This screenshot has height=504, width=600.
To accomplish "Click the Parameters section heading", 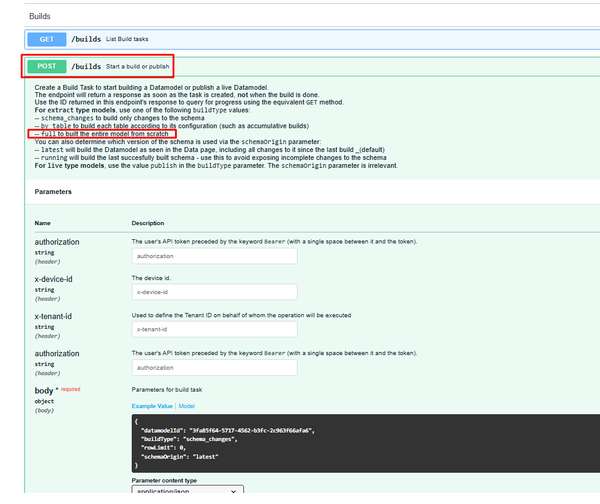I will coord(53,190).
